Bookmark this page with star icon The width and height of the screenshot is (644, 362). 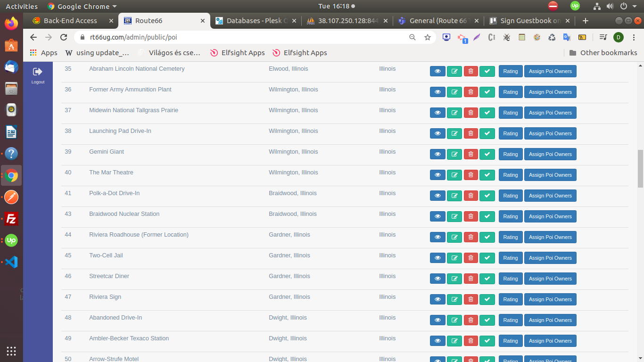pos(428,37)
